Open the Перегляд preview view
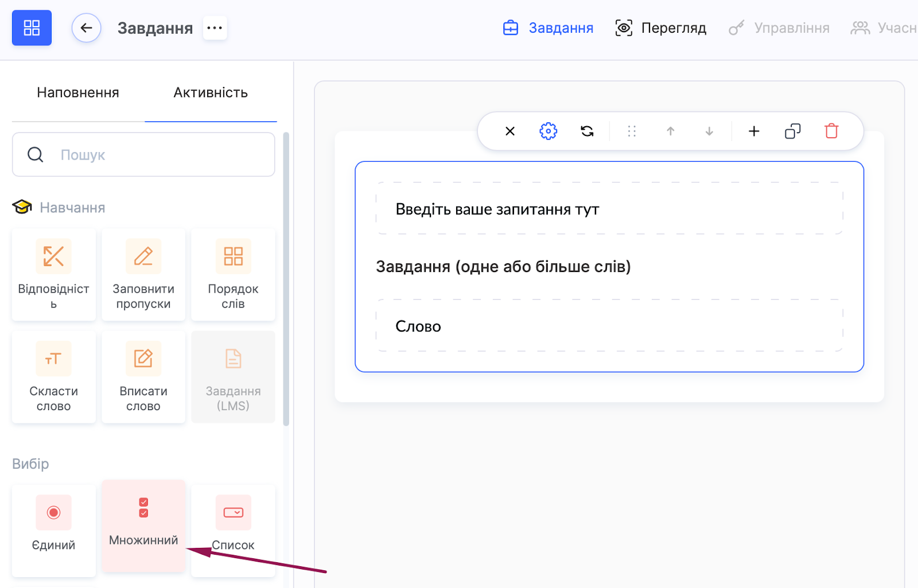 (661, 28)
